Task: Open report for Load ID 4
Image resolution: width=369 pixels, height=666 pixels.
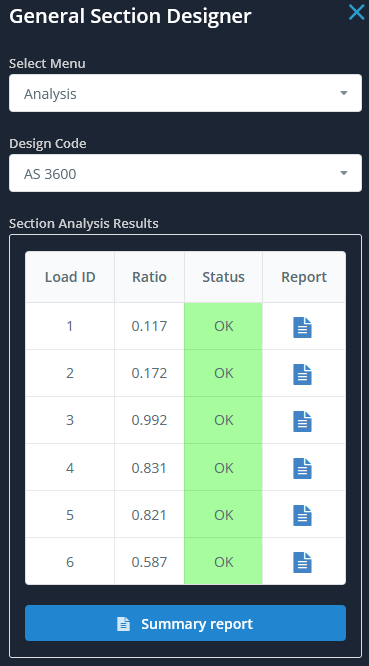Action: click(x=302, y=468)
